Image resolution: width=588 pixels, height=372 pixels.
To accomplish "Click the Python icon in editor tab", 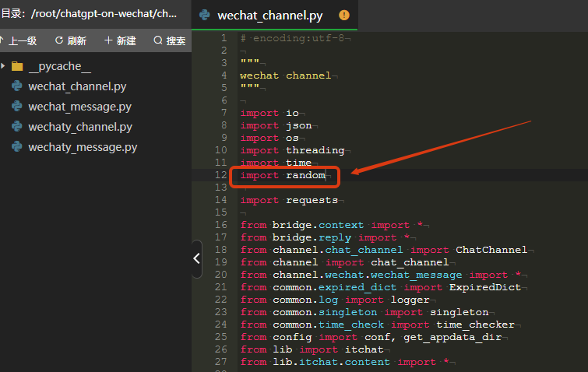I will pos(205,15).
